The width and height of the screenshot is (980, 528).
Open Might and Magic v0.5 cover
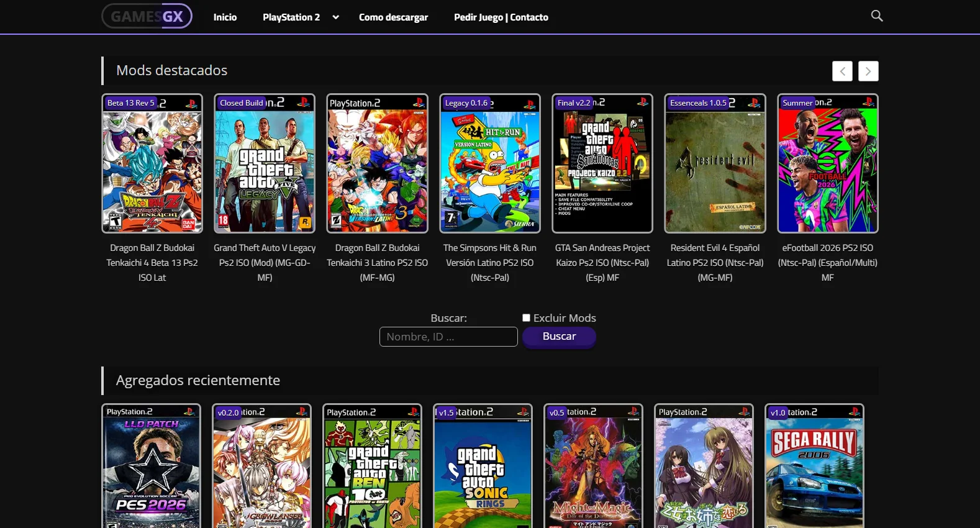point(593,466)
